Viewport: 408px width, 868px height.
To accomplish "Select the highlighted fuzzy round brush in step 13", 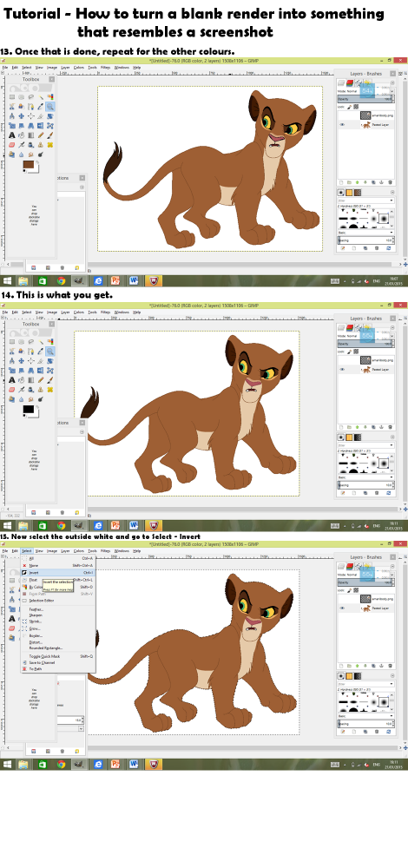I will click(384, 219).
